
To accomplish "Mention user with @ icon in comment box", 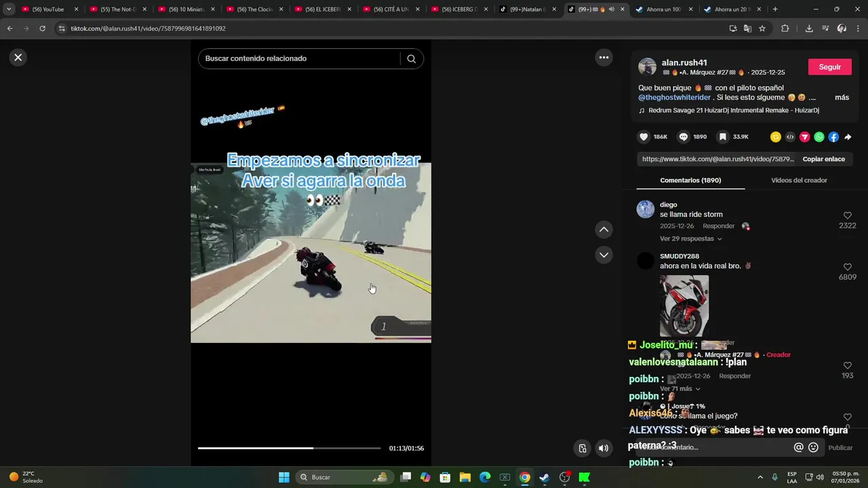I will 798,447.
